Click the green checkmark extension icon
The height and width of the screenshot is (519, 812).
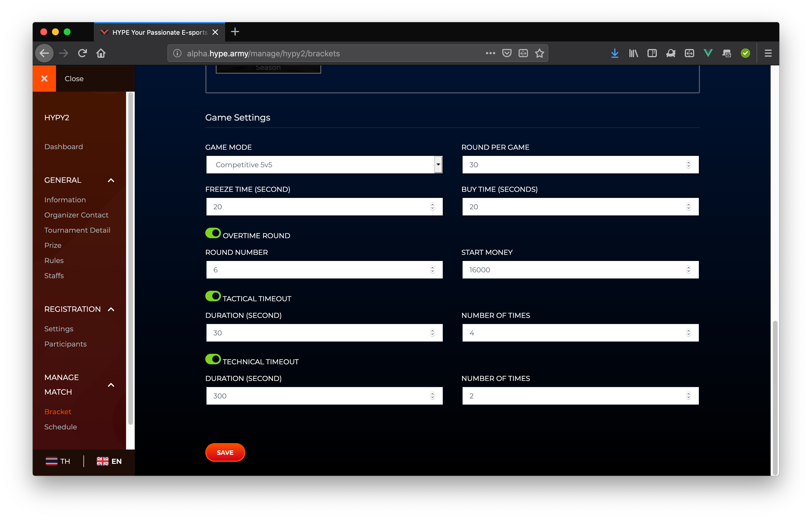(x=745, y=53)
